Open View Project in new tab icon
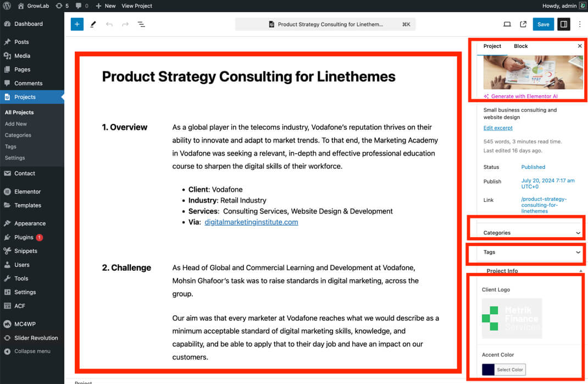 tap(523, 24)
